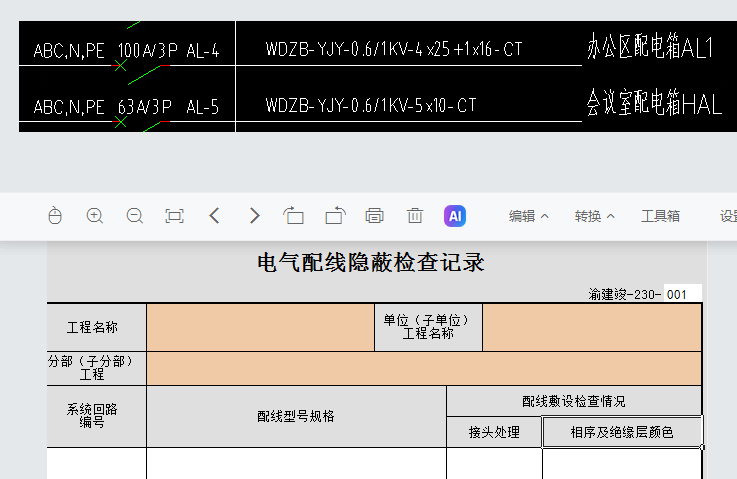Click the 会议室配电箱HAL label
This screenshot has width=737, height=479.
(654, 102)
